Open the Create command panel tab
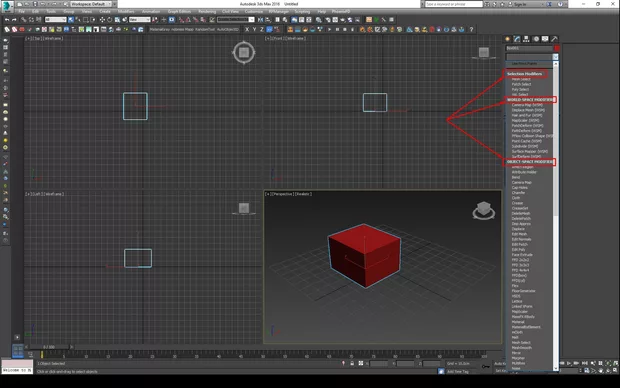620x388 pixels. click(x=508, y=39)
